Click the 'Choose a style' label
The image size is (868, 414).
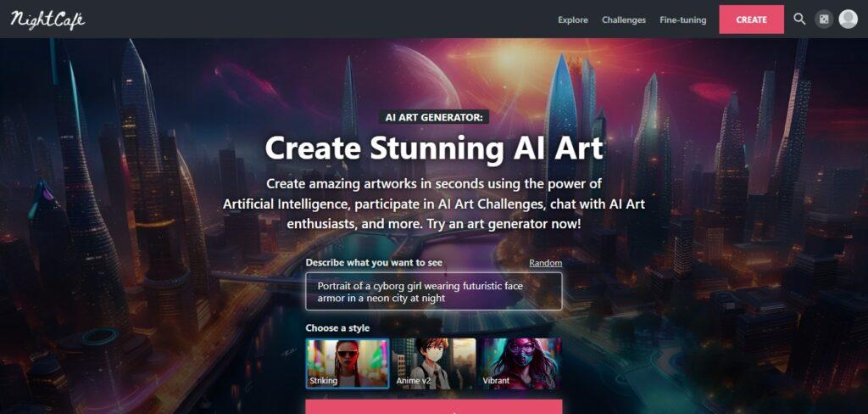(337, 328)
